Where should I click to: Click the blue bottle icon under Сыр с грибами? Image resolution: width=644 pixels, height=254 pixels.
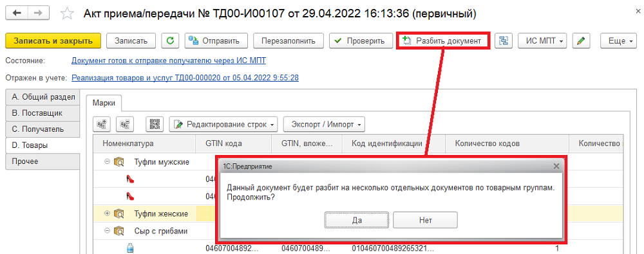130,248
